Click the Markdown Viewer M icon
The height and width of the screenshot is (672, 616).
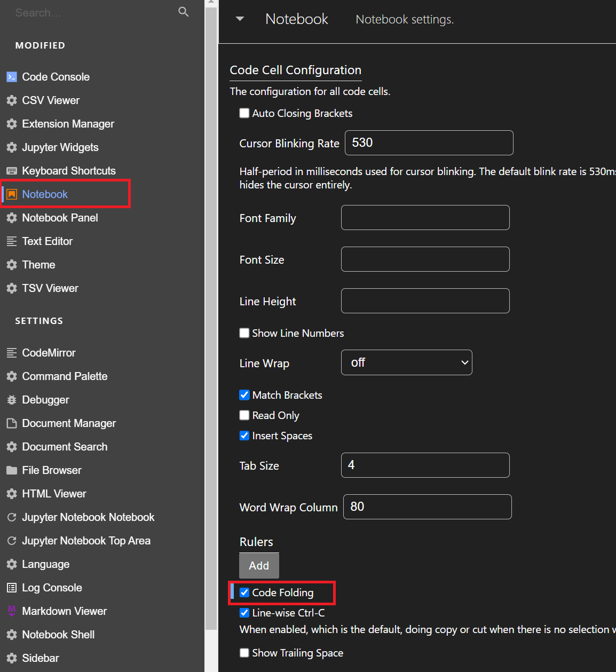tap(12, 611)
